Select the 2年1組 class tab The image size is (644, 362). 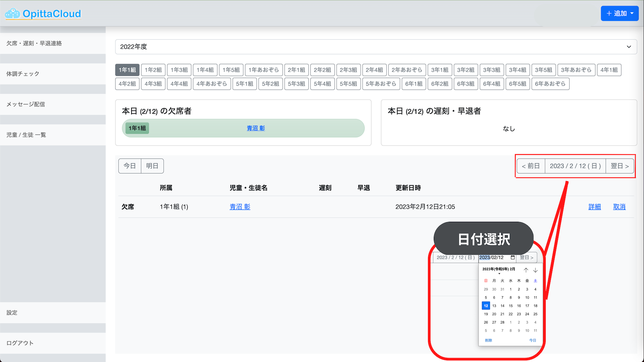(296, 70)
